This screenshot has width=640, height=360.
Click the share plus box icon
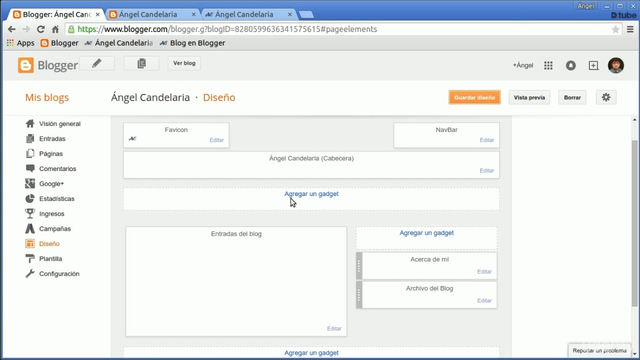point(593,65)
